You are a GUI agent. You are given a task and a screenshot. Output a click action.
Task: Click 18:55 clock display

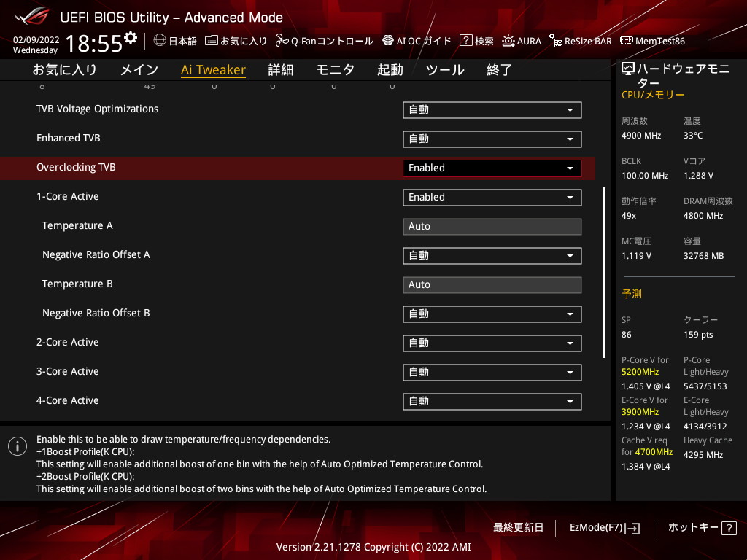click(x=94, y=43)
